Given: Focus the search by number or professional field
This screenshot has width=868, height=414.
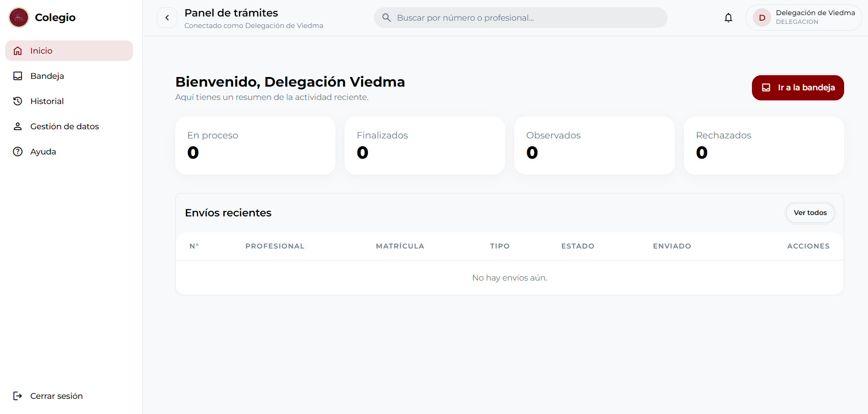Looking at the screenshot, I should pos(528,18).
